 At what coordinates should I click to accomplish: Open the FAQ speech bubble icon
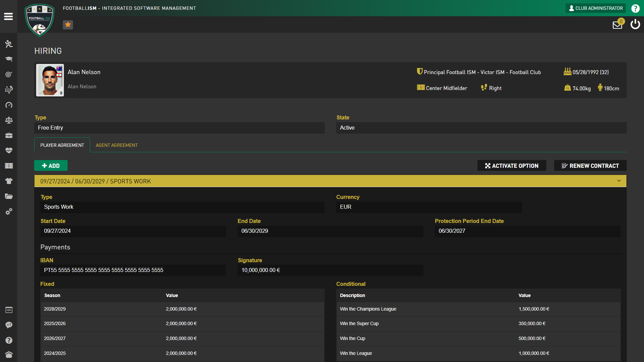9,325
